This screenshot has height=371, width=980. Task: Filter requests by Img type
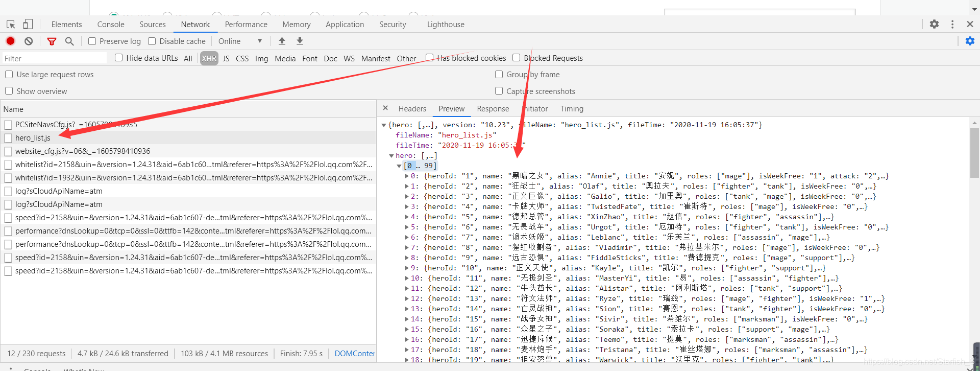(262, 58)
